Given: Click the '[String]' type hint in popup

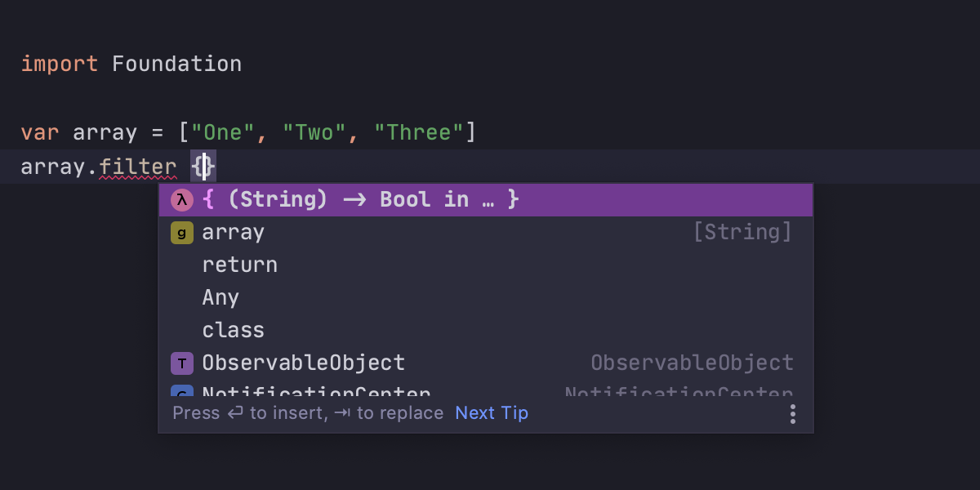Looking at the screenshot, I should coord(742,233).
